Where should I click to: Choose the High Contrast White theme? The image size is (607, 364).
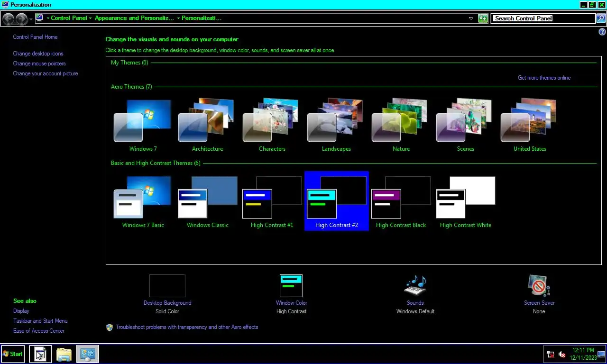pos(465,201)
